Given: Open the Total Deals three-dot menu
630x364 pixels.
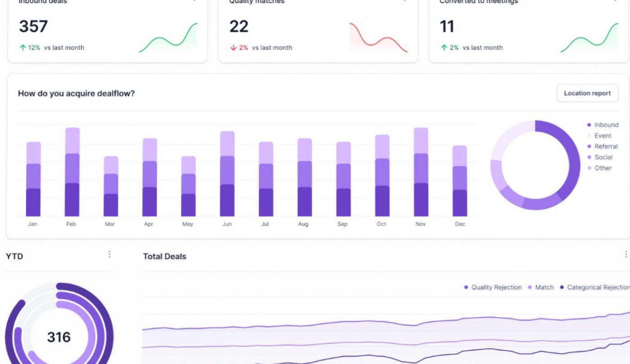Looking at the screenshot, I should point(626,254).
